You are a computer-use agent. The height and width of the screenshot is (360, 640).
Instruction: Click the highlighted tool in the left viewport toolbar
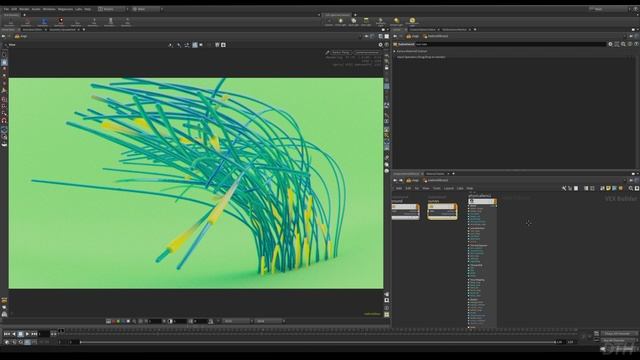[4, 62]
